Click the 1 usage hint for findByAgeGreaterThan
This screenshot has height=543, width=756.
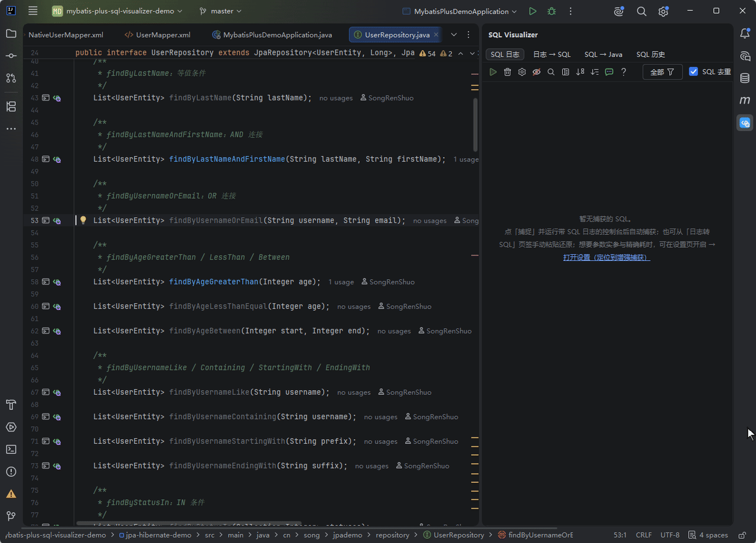click(x=341, y=282)
